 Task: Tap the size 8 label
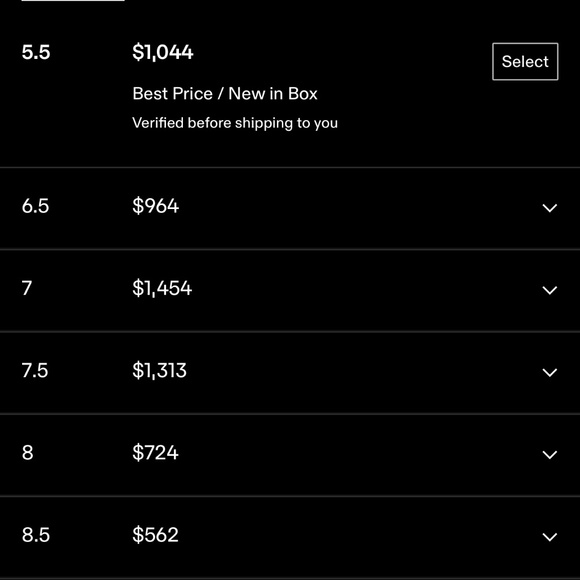coord(27,453)
